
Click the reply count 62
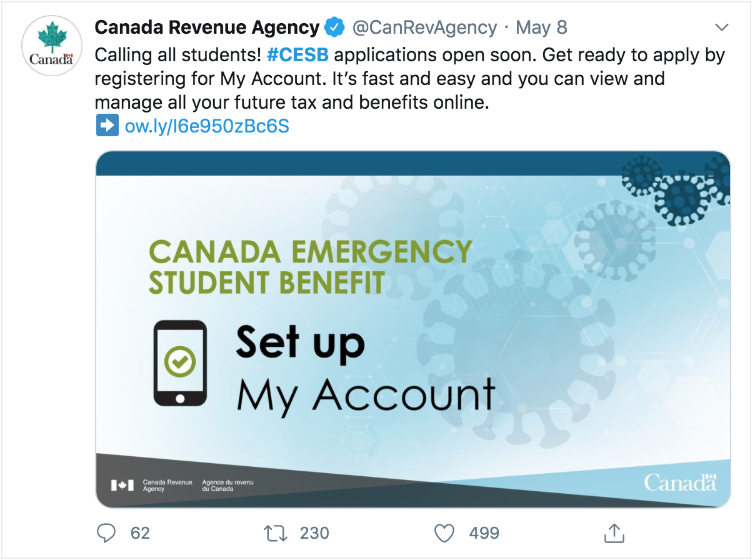pos(140,532)
